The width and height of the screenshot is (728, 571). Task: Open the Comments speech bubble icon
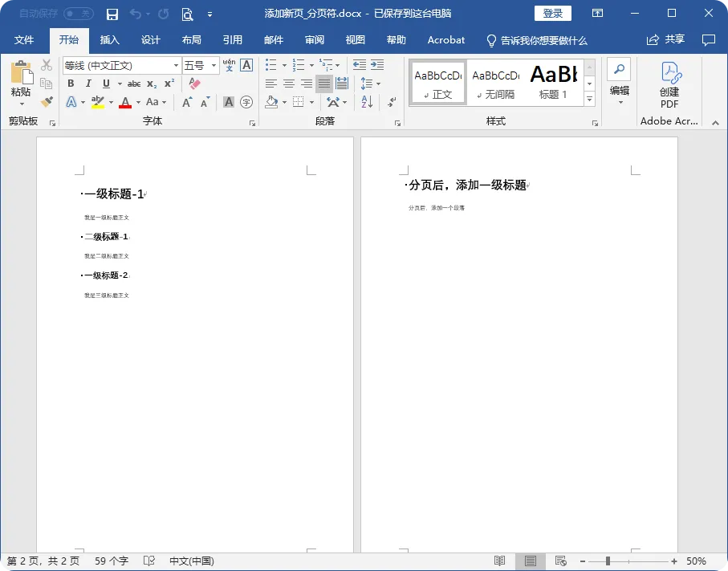click(x=709, y=40)
